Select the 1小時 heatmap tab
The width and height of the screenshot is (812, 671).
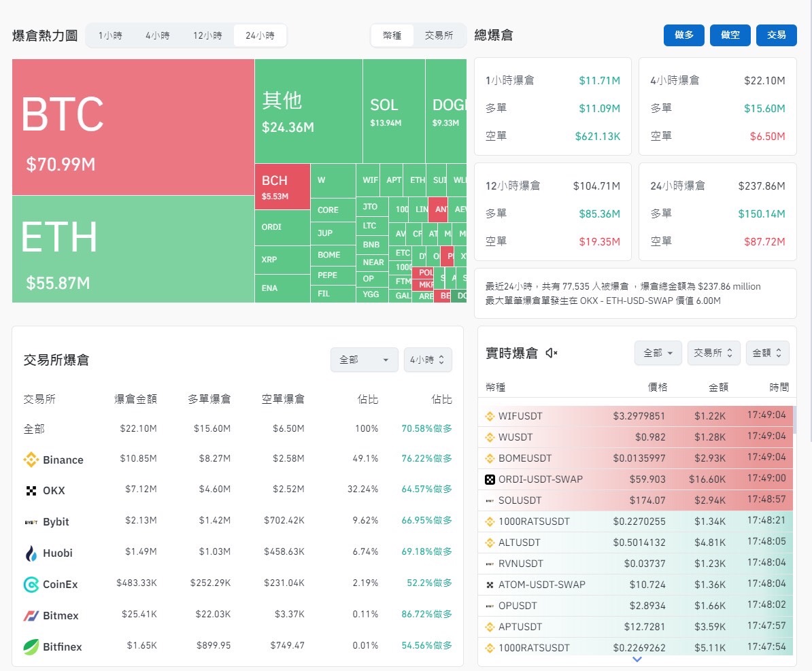110,35
